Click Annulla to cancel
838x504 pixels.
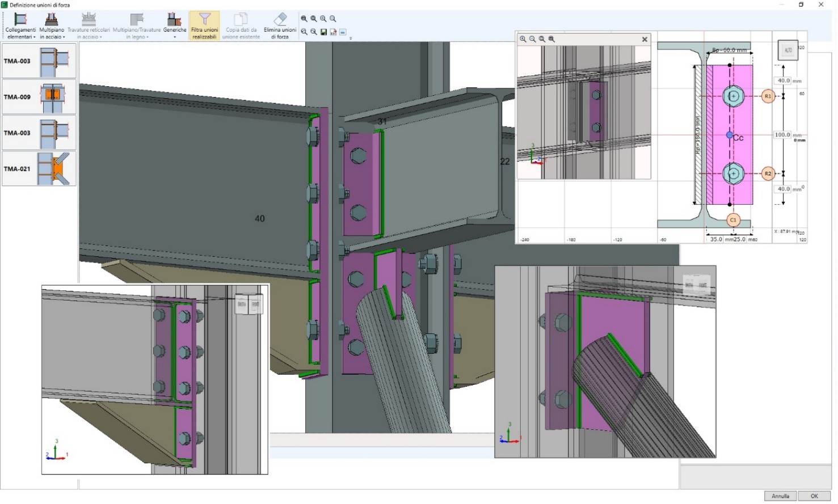(780, 496)
